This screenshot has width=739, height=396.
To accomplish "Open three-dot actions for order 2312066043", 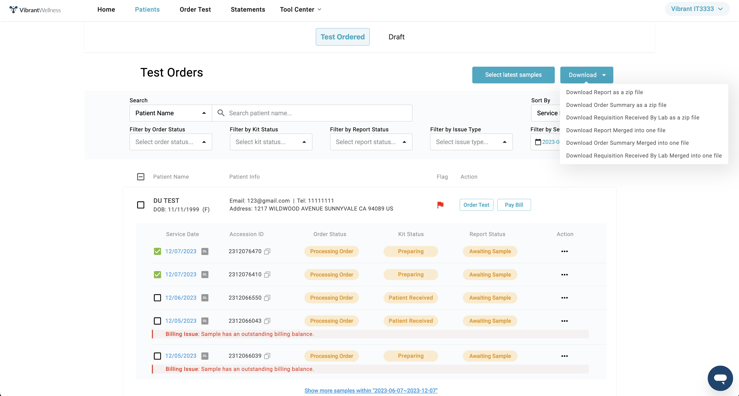I will (x=565, y=321).
